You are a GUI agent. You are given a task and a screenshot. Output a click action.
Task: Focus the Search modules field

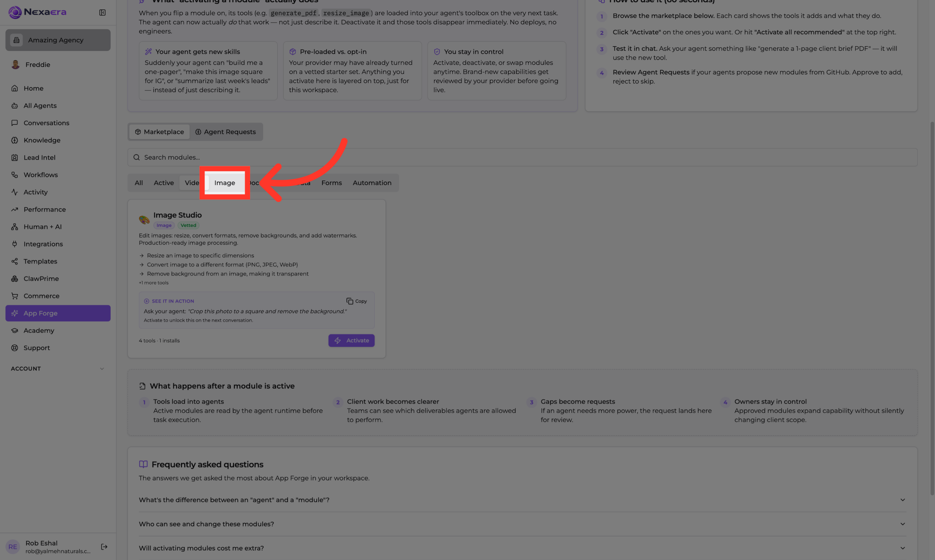(522, 157)
